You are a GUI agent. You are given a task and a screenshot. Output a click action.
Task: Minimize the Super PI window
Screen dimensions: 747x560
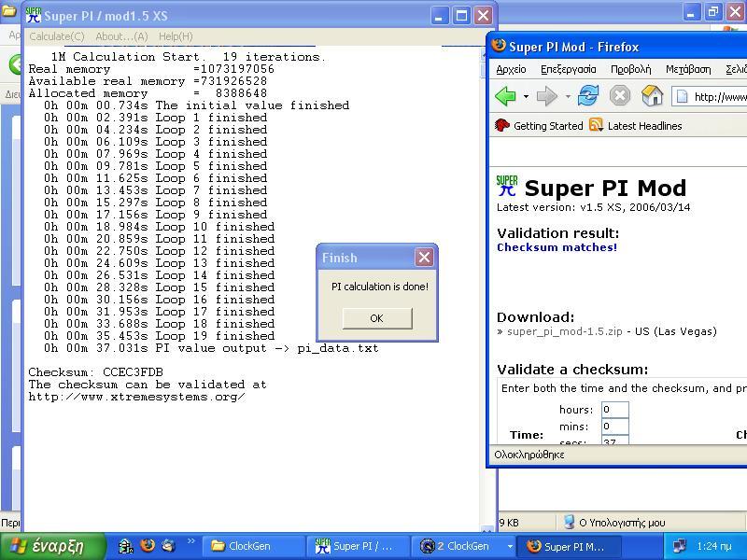[x=439, y=16]
